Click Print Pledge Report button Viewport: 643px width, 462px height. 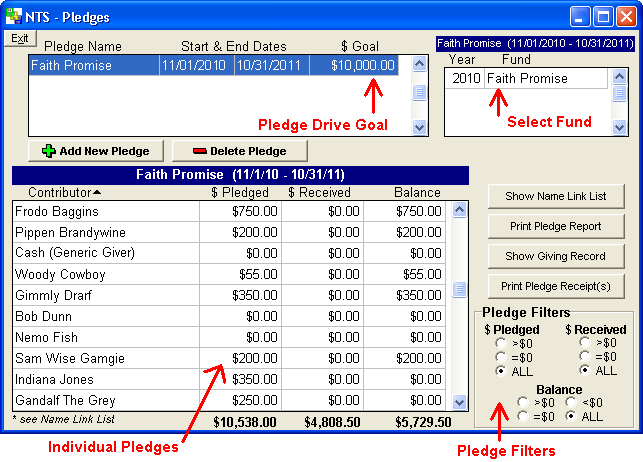tap(556, 226)
